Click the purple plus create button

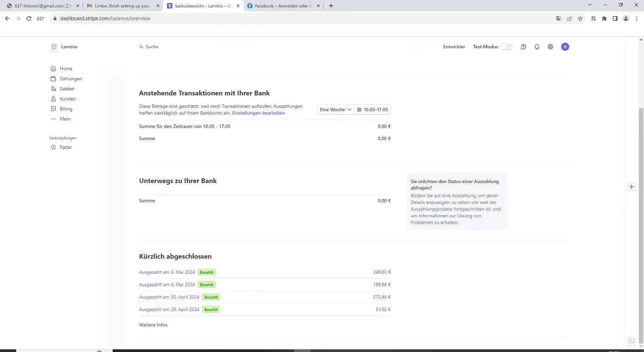(565, 47)
